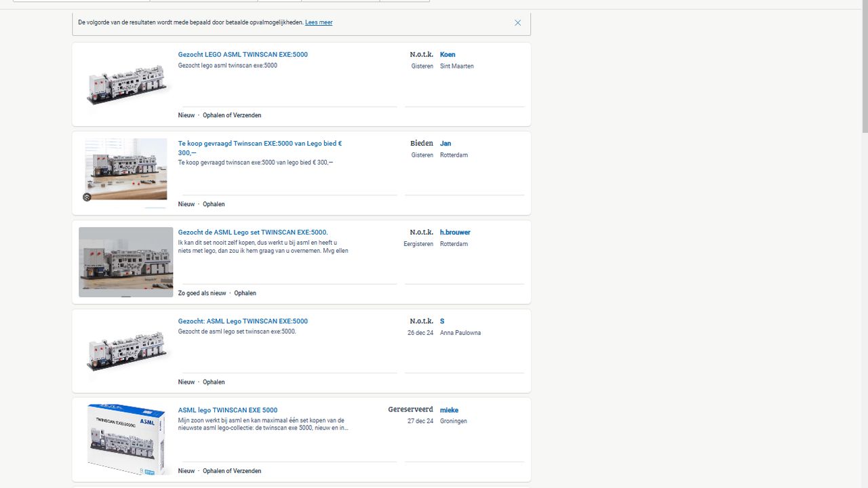The image size is (868, 488).
Task: Click the boxed ASML set thumbnail
Action: coord(126,439)
